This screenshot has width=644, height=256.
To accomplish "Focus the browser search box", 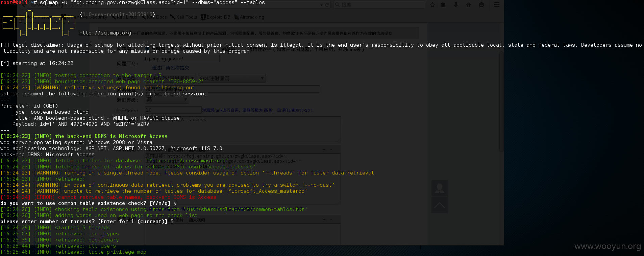I will pos(379,5).
